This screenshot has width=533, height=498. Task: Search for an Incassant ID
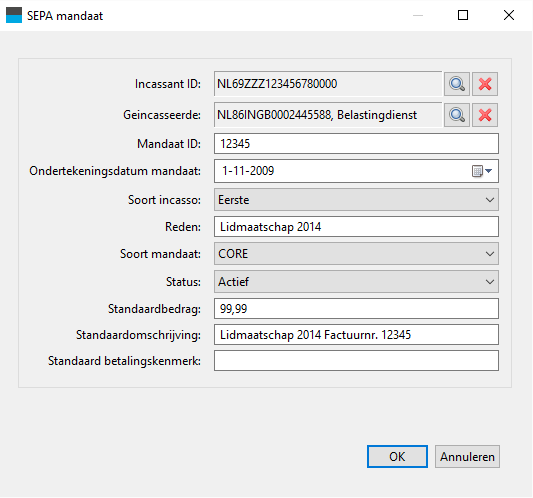pyautogui.click(x=457, y=84)
